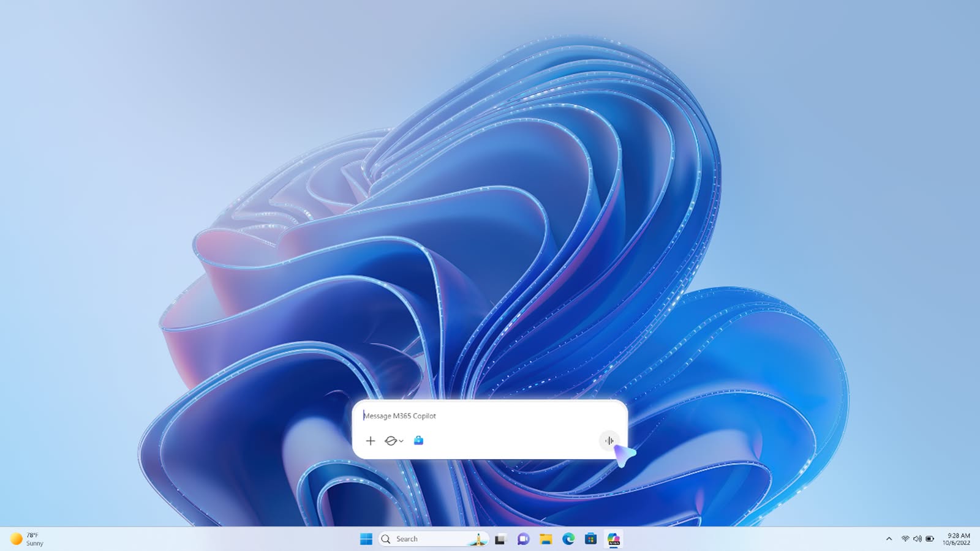Check the battery status icon
980x551 pixels.
pyautogui.click(x=929, y=539)
